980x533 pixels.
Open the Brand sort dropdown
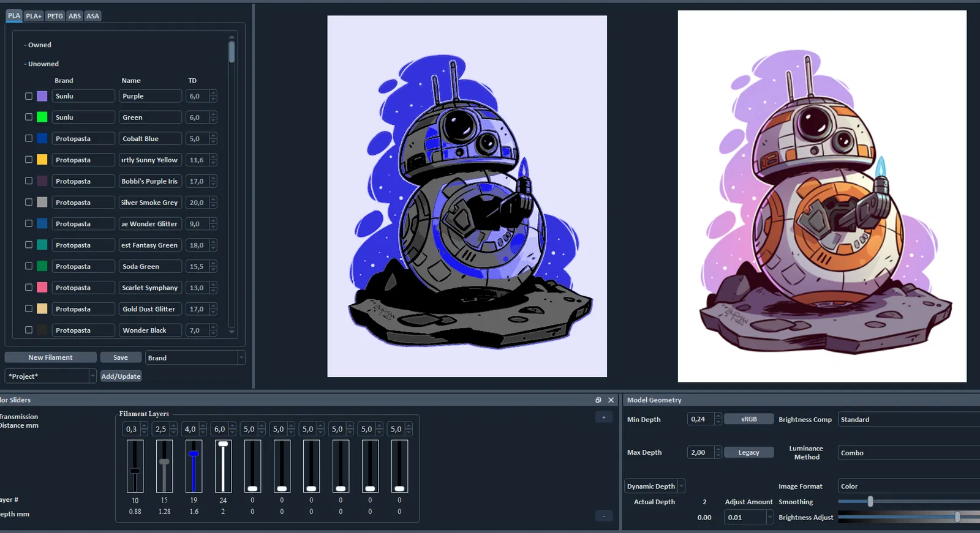(195, 358)
